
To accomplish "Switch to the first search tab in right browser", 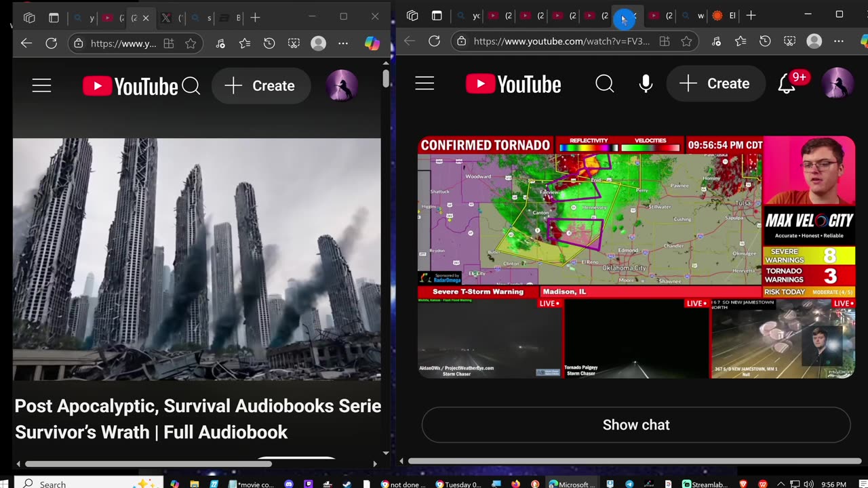I will click(x=468, y=16).
